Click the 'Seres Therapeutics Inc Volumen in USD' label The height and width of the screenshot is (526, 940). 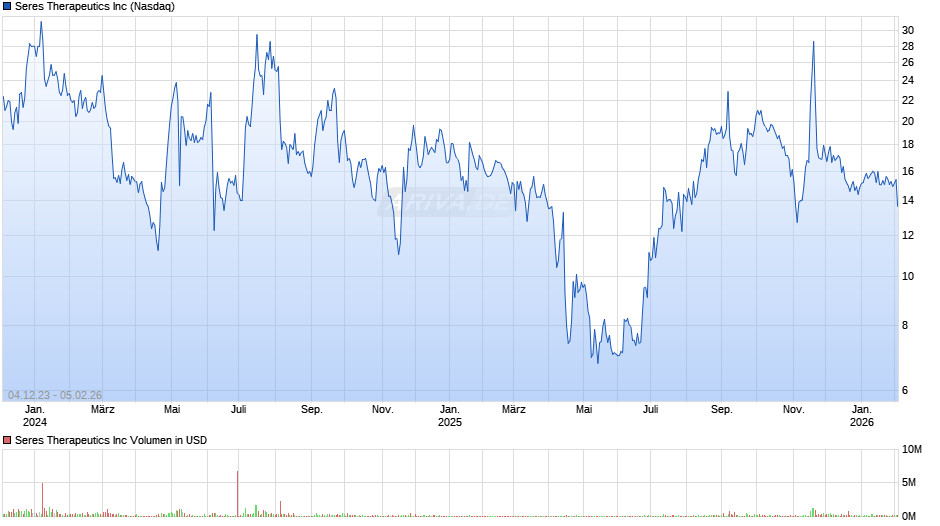coord(111,440)
